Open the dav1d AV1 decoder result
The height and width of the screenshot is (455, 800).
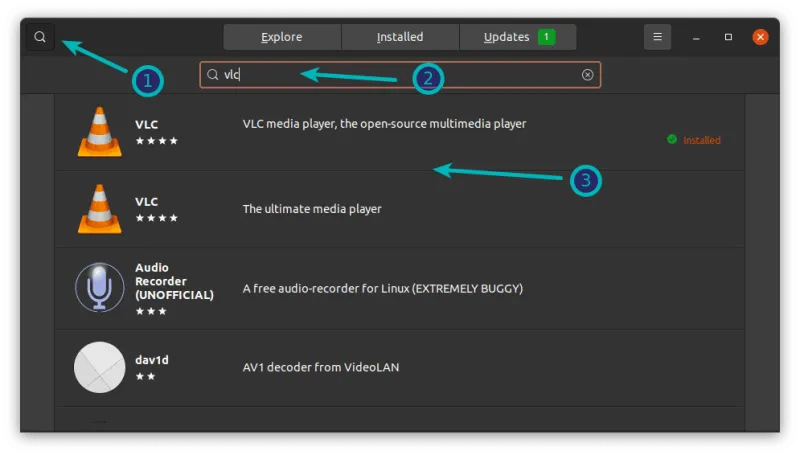tap(320, 367)
